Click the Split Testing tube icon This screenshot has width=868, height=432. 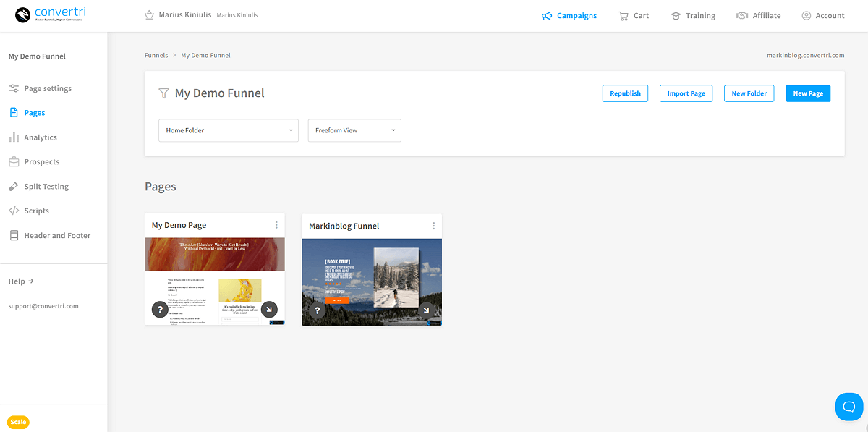coord(14,187)
